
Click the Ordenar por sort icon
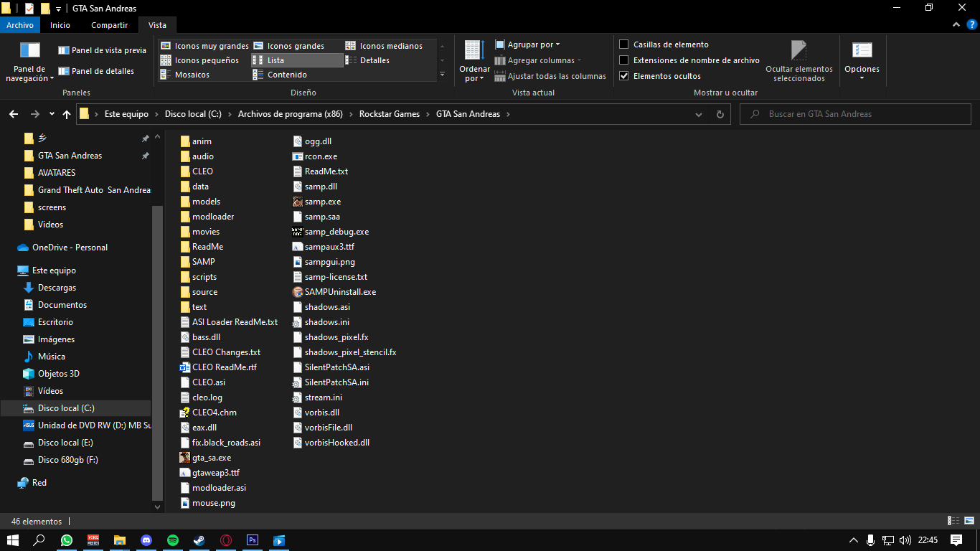pos(473,50)
